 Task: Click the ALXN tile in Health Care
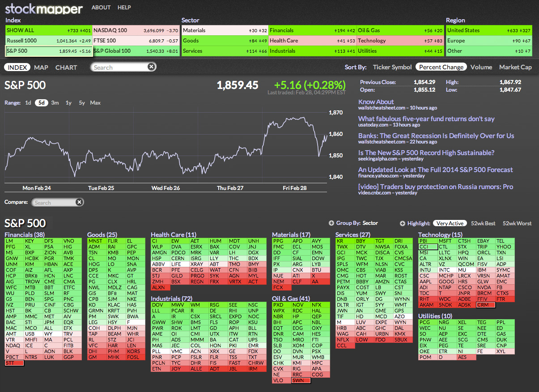click(160, 287)
